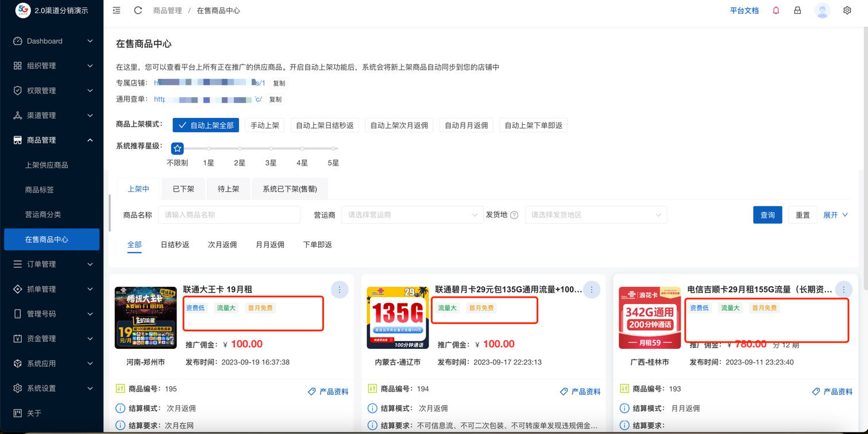Open settings gear icon in header
Screen dimensions: 868x434
pos(847,10)
